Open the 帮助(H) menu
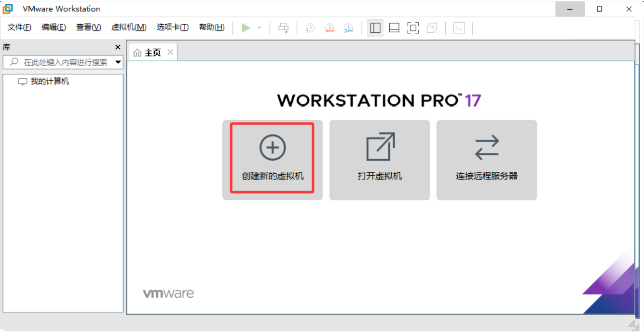The height and width of the screenshot is (332, 644). [212, 28]
